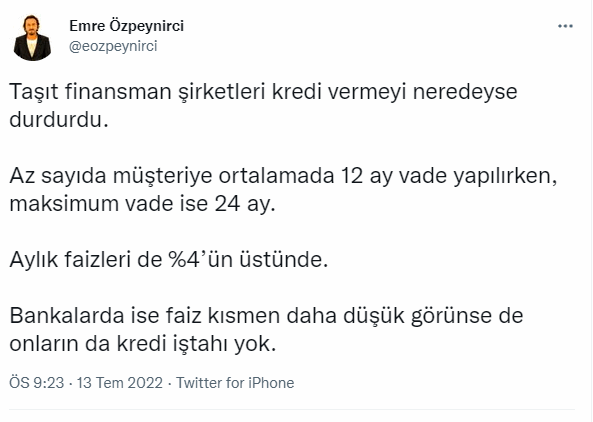Visit the @eozpeynirci handle

[113, 47]
